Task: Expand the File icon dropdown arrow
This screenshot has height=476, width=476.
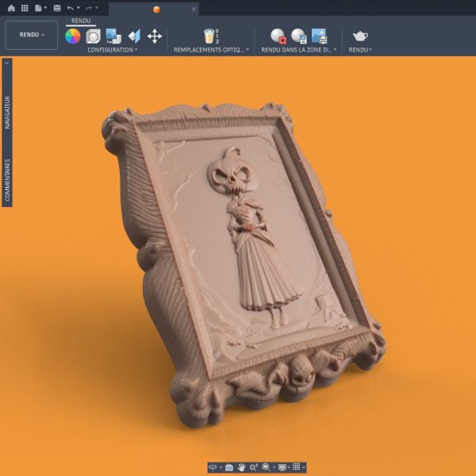Action: pyautogui.click(x=45, y=8)
